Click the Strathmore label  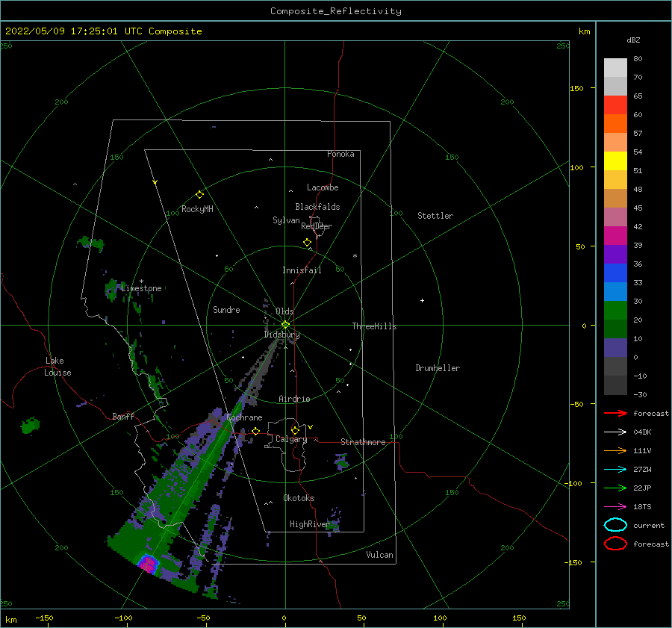[x=364, y=442]
